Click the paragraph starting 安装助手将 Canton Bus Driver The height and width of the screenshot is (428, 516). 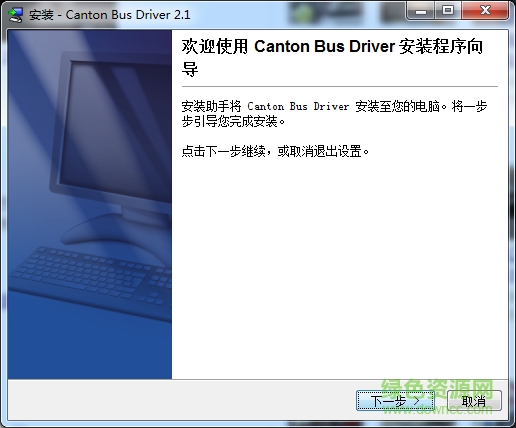(x=334, y=114)
